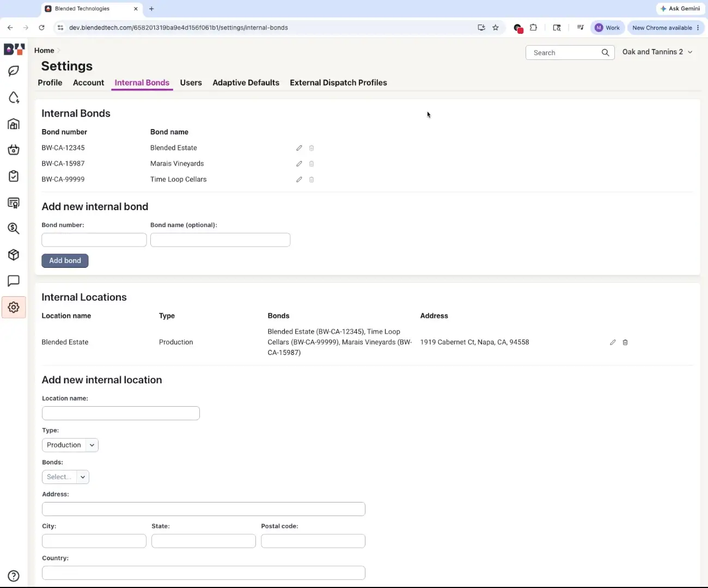Image resolution: width=708 pixels, height=588 pixels.
Task: Open the External Dispatch Profiles tab
Action: click(x=338, y=83)
